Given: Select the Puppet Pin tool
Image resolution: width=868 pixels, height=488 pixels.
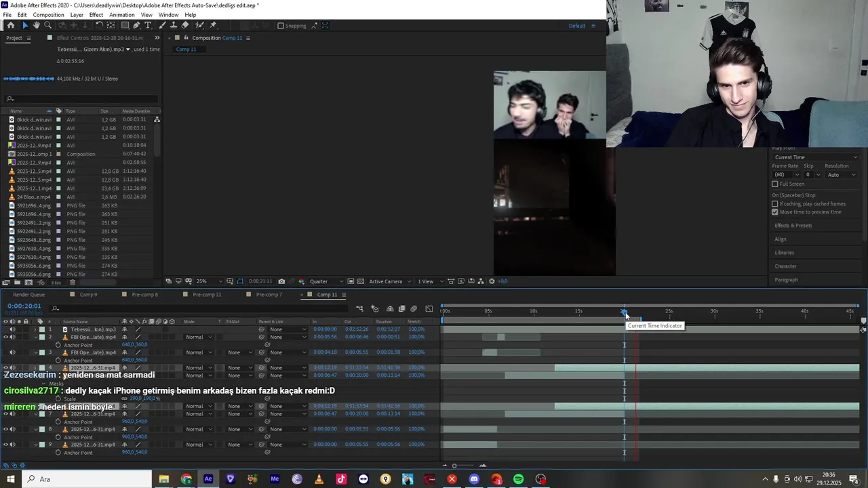Looking at the screenshot, I should coord(213,25).
